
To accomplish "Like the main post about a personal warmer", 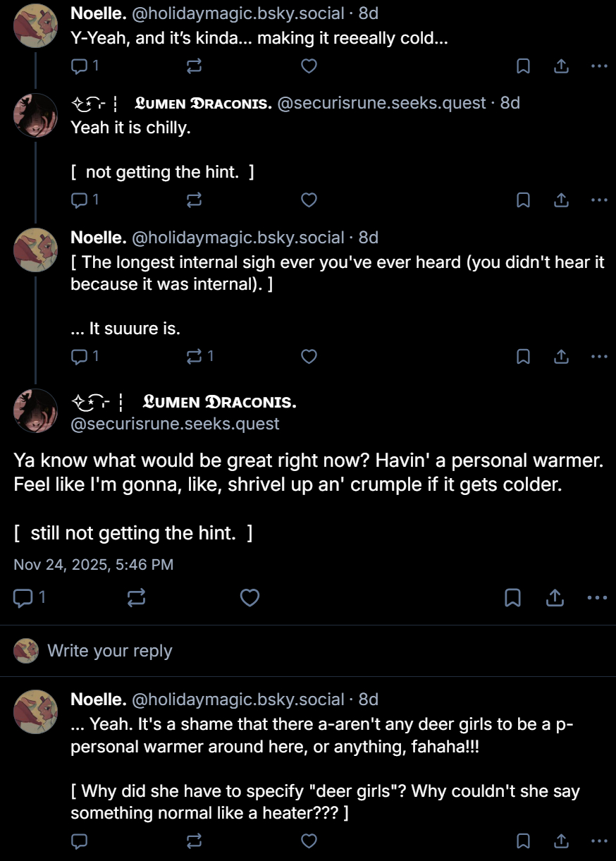I will [250, 598].
